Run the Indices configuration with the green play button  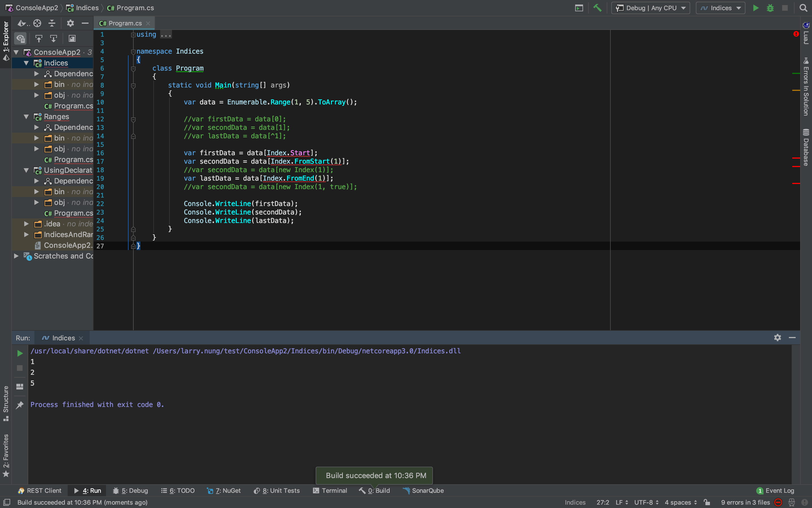click(x=756, y=8)
